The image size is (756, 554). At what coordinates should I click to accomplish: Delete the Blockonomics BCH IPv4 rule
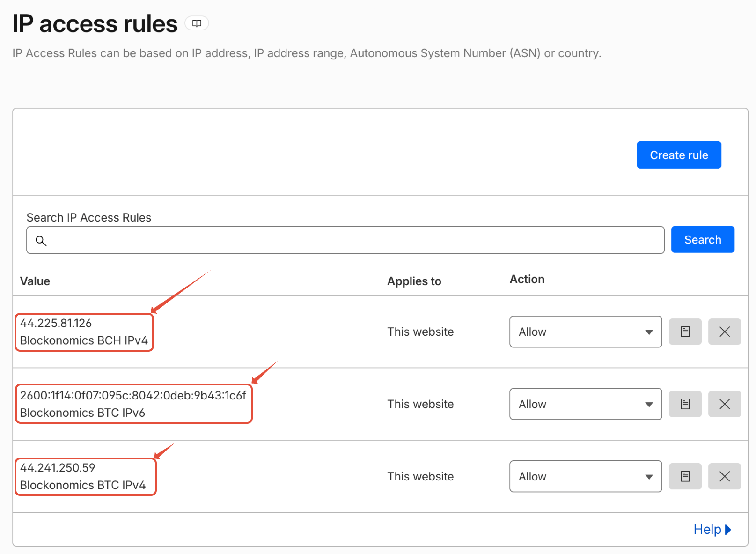coord(724,332)
